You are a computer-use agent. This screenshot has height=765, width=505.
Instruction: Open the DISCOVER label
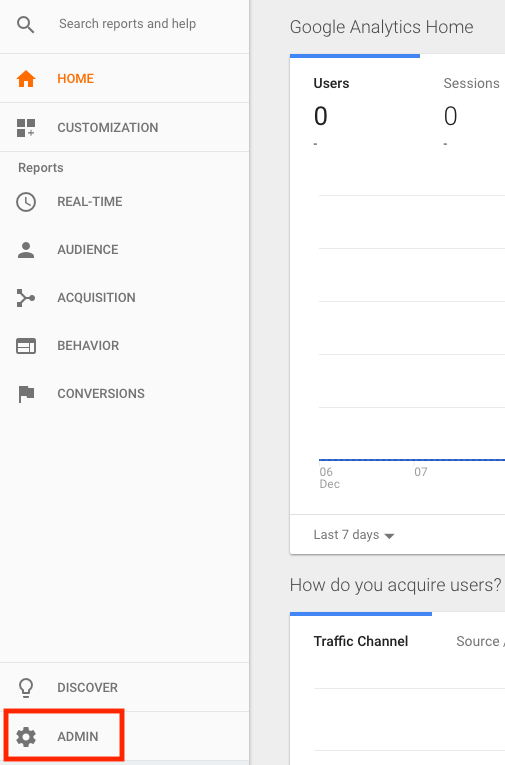click(x=88, y=687)
